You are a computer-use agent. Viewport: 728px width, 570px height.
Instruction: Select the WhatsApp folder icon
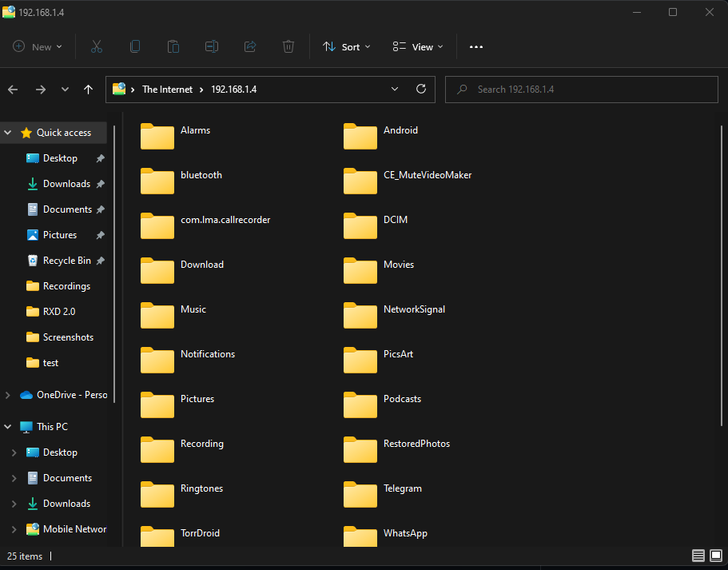click(360, 536)
